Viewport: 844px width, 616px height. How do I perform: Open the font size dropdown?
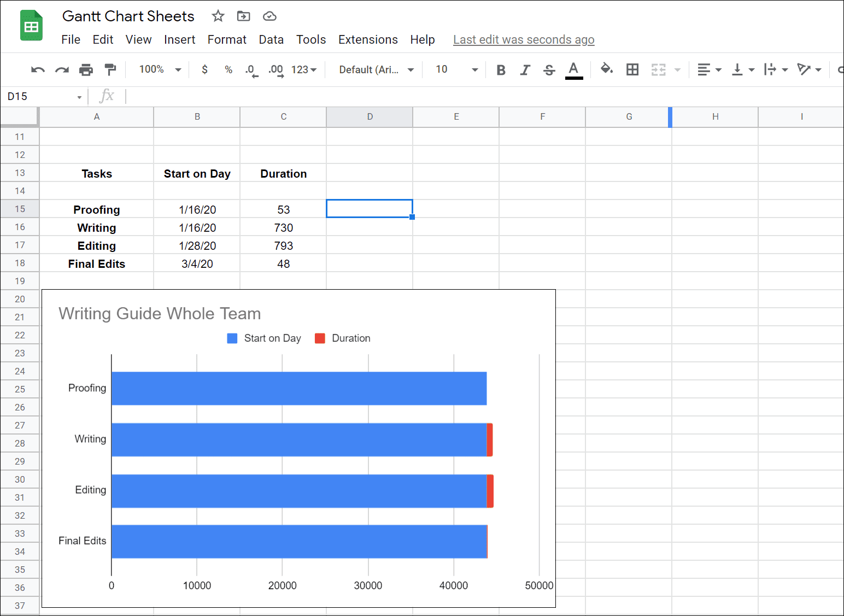click(x=456, y=69)
